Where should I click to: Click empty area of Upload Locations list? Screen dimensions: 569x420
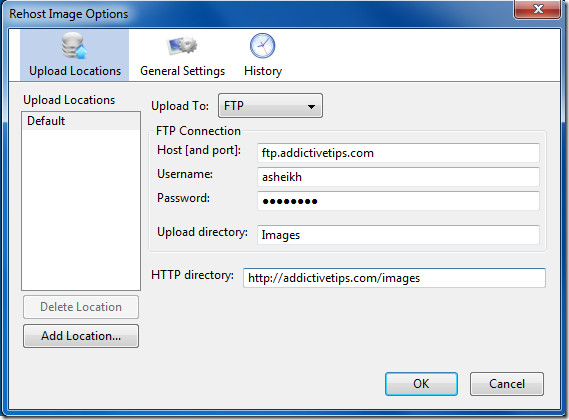point(81,211)
